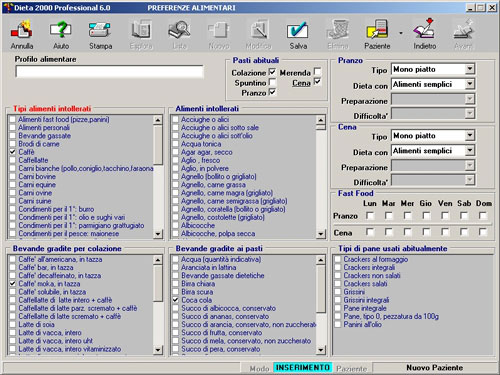This screenshot has height=375, width=500.
Task: Select Agnello, carne grassa item
Action: click(x=213, y=185)
